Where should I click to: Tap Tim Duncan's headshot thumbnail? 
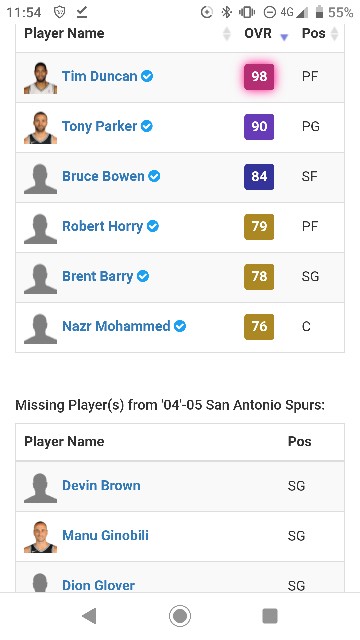click(40, 78)
